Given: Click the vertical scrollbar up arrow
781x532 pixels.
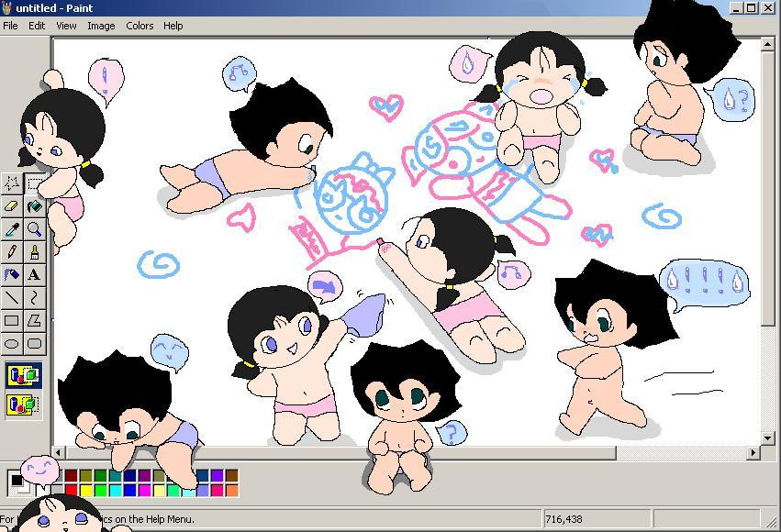Looking at the screenshot, I should click(767, 44).
